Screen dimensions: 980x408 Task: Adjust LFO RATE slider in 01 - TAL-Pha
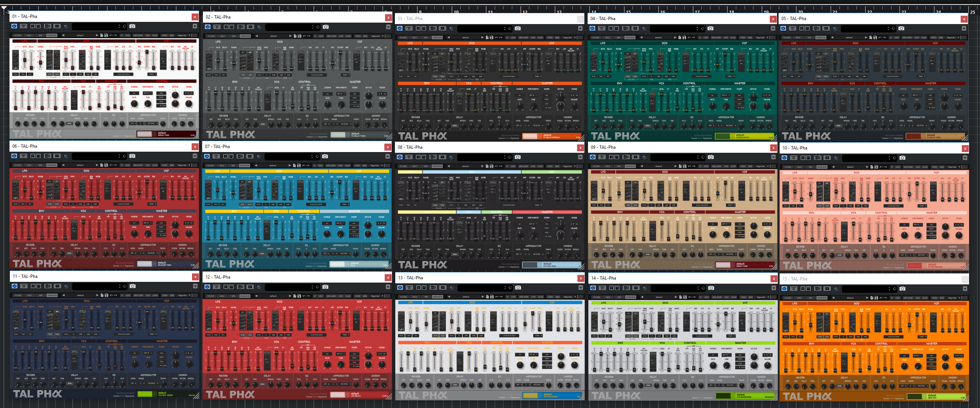point(25,60)
